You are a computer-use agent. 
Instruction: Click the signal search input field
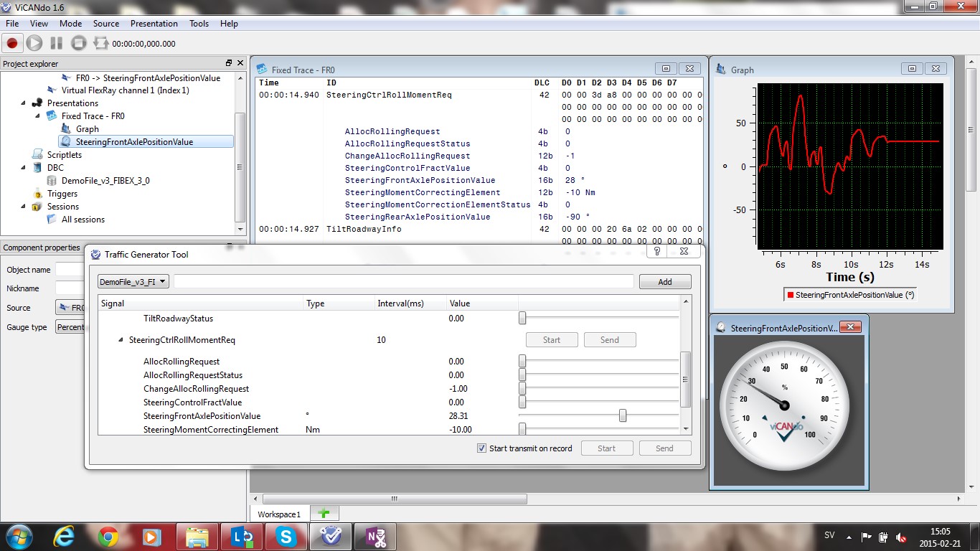click(404, 282)
